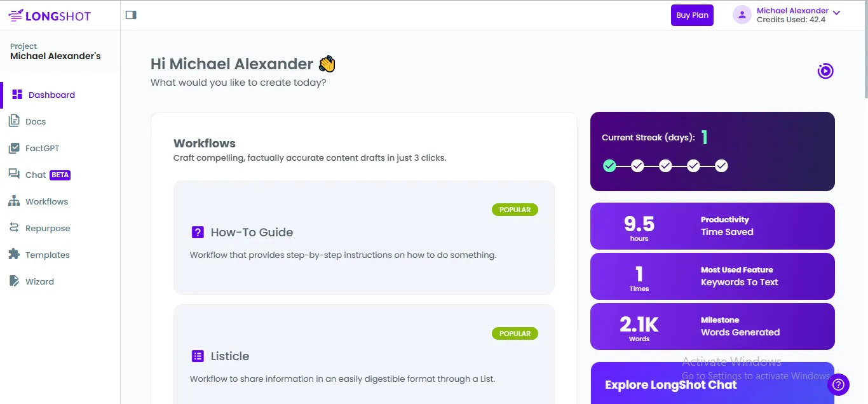Click the Wizard pencil document icon

[x=14, y=281]
